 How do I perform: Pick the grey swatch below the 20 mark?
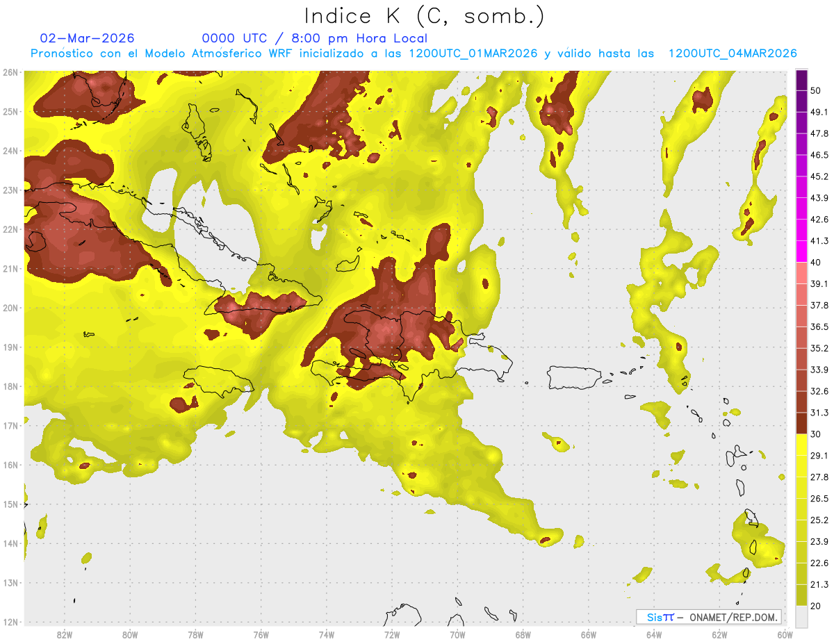801,616
